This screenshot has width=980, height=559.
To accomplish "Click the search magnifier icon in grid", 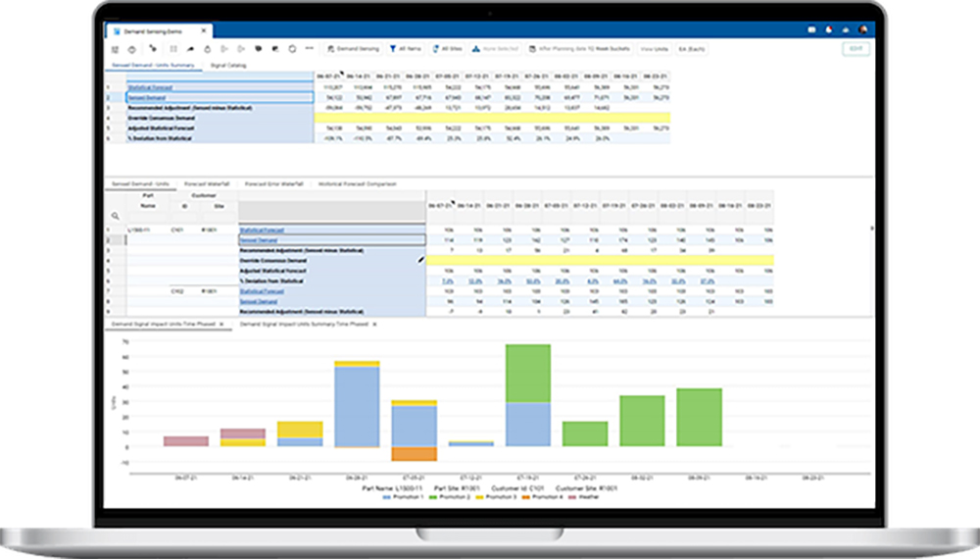I will [x=115, y=216].
